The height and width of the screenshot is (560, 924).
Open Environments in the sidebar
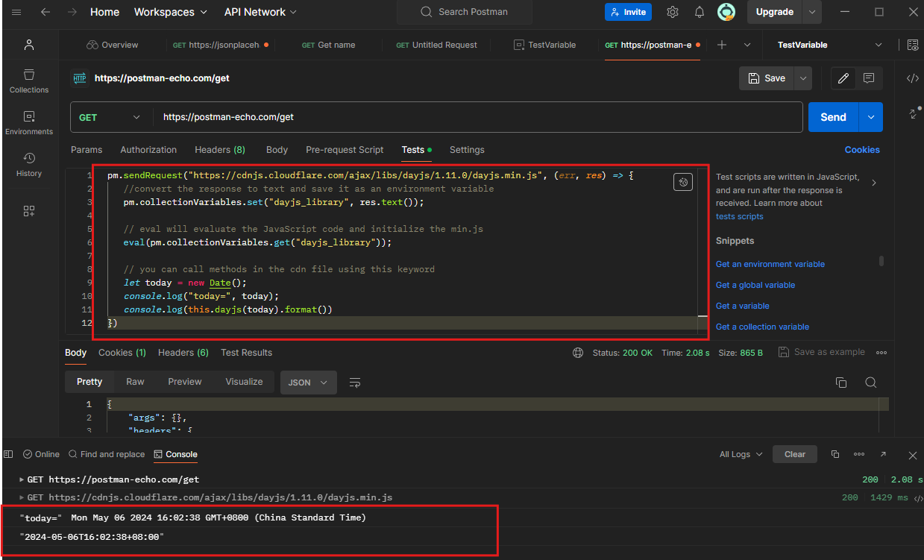pyautogui.click(x=29, y=122)
